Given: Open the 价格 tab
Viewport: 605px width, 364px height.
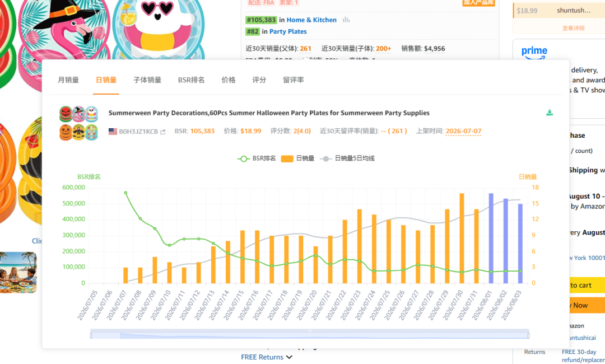Looking at the screenshot, I should [x=229, y=80].
